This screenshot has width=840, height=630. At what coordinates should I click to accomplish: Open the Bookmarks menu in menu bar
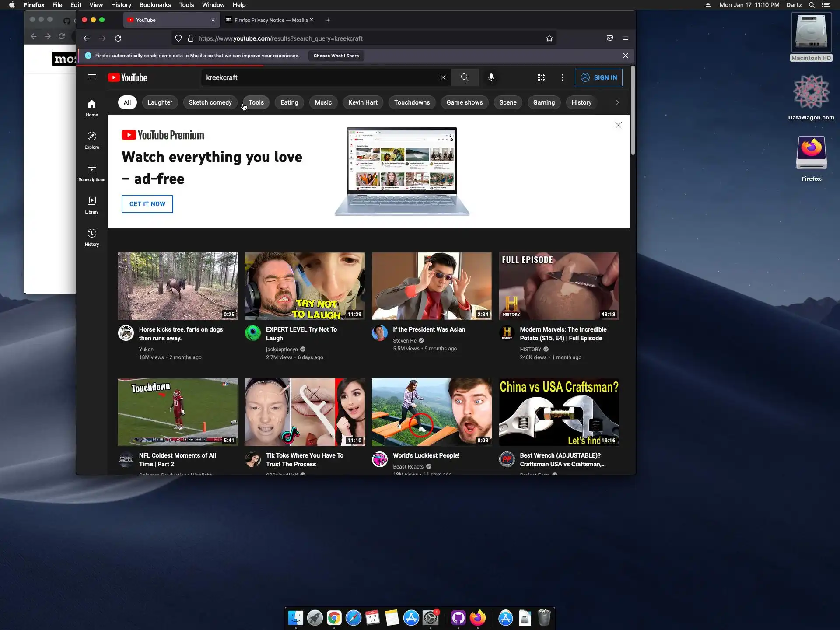click(x=155, y=5)
